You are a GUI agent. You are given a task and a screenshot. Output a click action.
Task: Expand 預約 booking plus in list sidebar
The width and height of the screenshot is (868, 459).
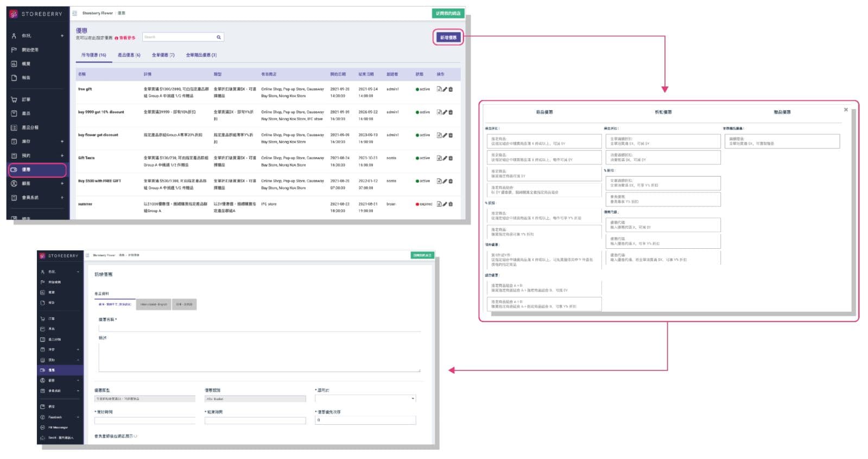(62, 155)
